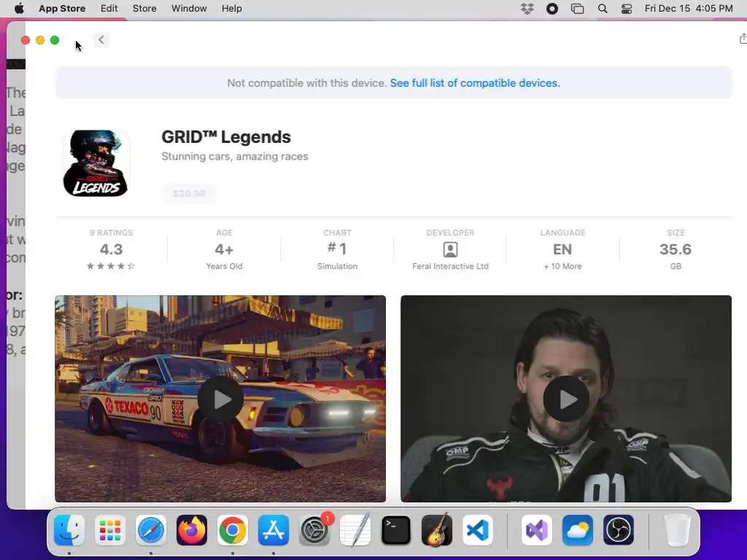The height and width of the screenshot is (560, 747).
Task: Go back using the chevron button
Action: pos(101,40)
